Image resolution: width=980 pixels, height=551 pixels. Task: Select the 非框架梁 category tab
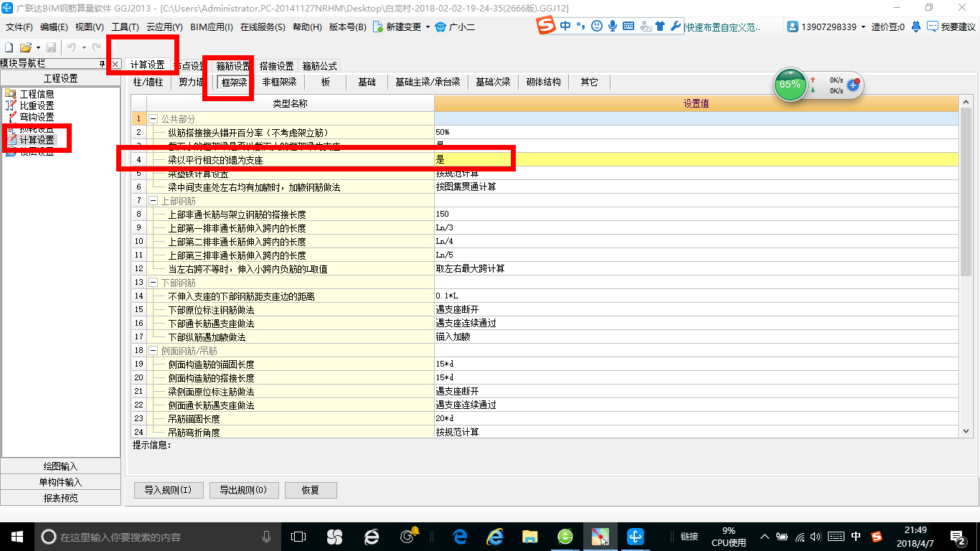[280, 82]
